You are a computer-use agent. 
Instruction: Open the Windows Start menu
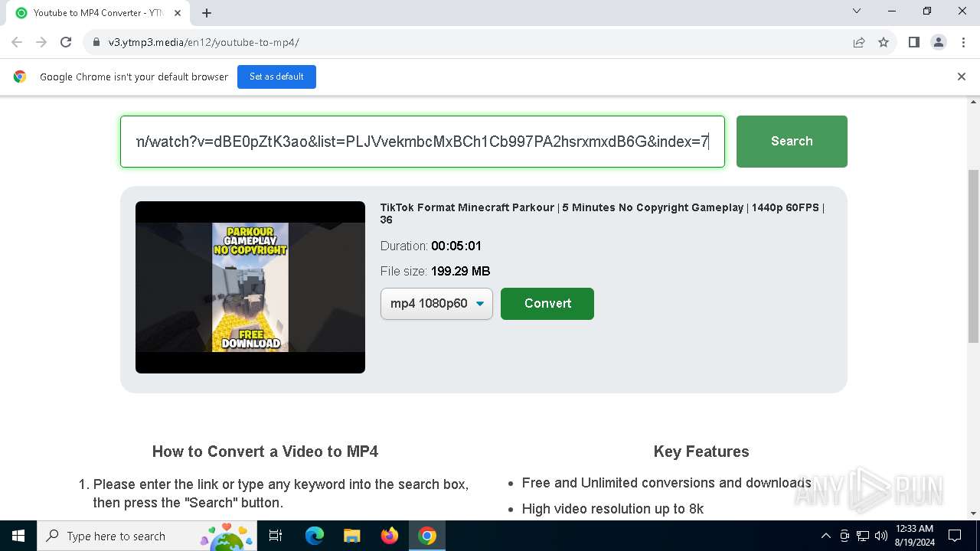click(x=18, y=536)
